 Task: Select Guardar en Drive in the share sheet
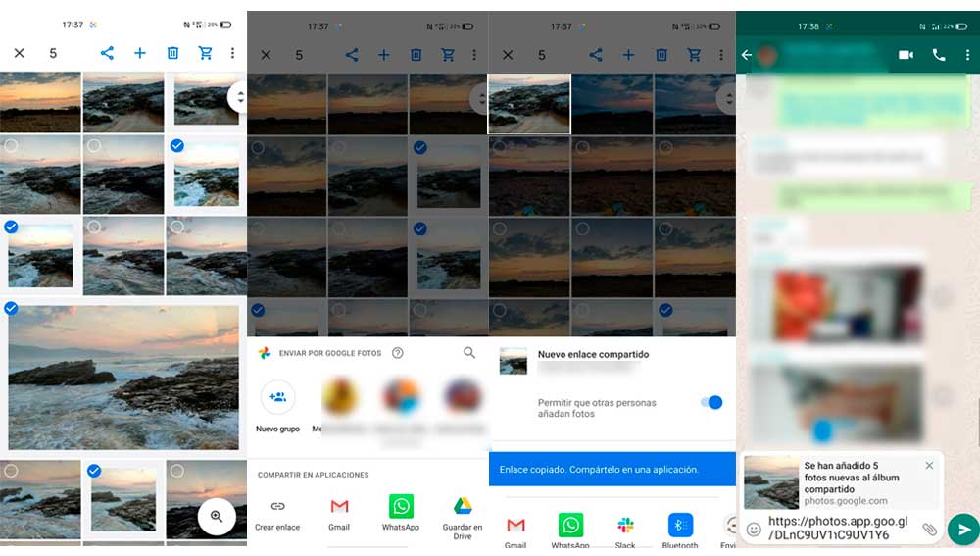pyautogui.click(x=463, y=519)
